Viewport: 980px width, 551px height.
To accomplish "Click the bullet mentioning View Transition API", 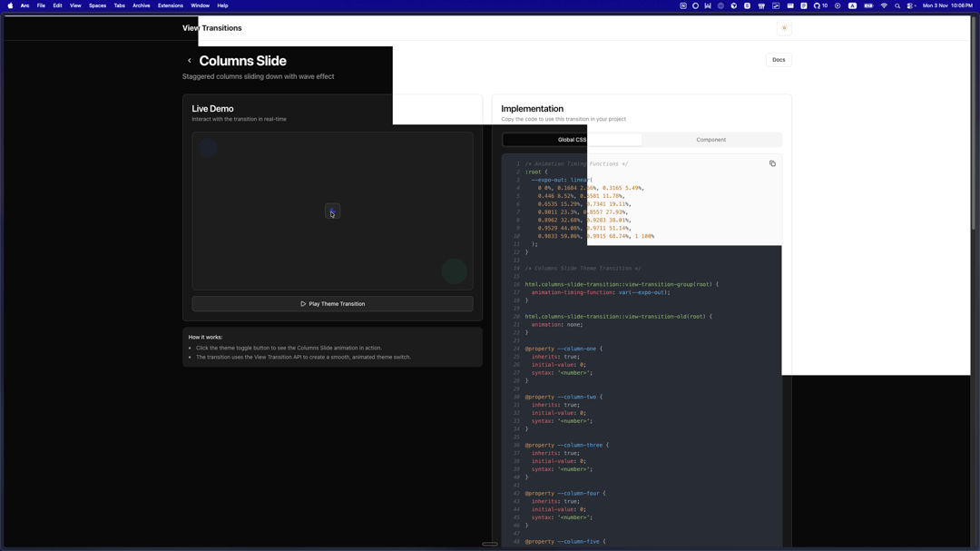I will point(303,357).
